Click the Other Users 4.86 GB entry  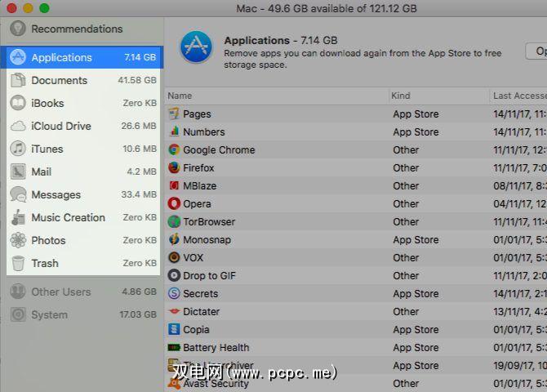pyautogui.click(x=83, y=292)
